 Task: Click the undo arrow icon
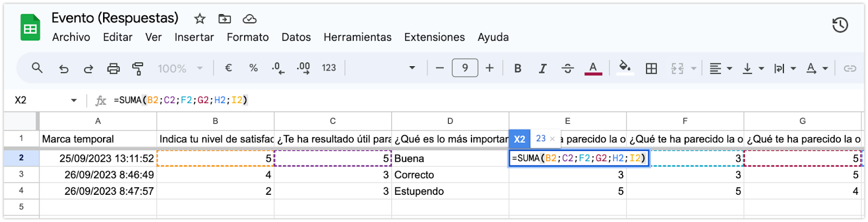coord(63,68)
